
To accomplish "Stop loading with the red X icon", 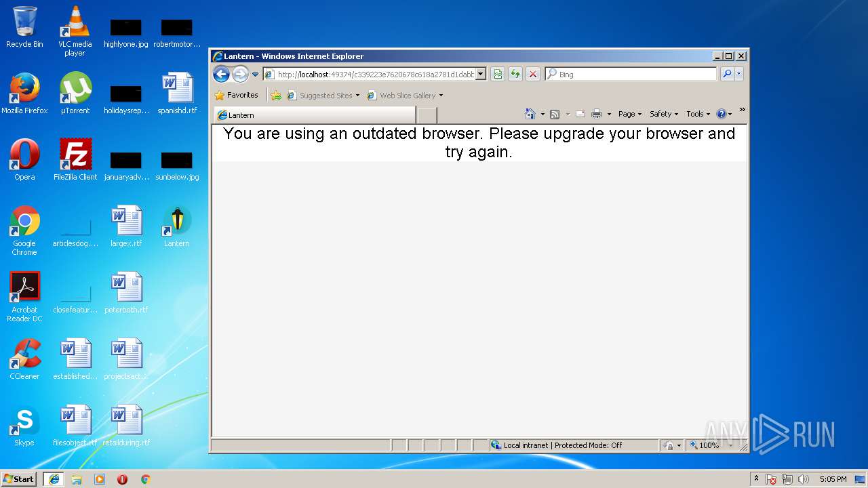I will tap(533, 75).
